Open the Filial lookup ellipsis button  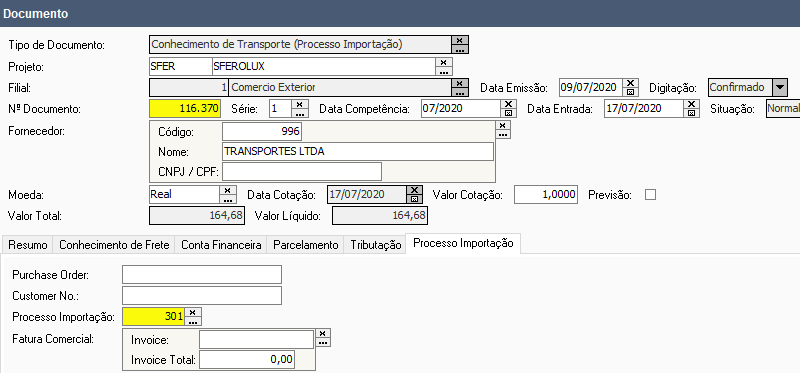(x=460, y=92)
